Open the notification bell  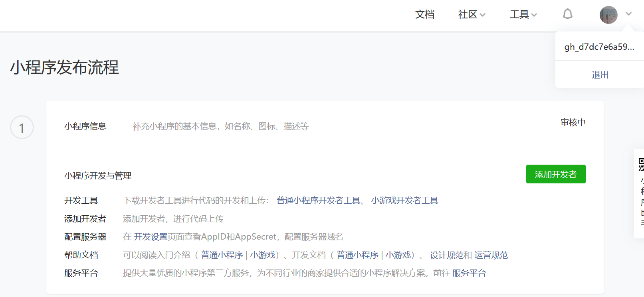567,14
